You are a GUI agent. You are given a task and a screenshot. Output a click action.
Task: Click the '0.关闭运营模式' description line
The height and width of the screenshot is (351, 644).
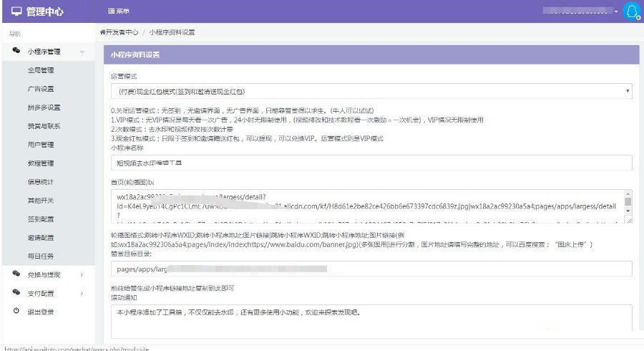click(x=243, y=110)
